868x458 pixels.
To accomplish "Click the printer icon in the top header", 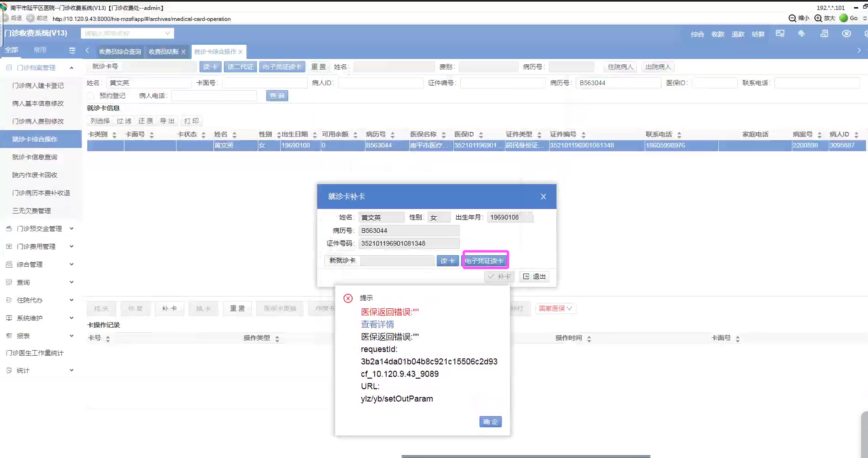I will point(824,34).
